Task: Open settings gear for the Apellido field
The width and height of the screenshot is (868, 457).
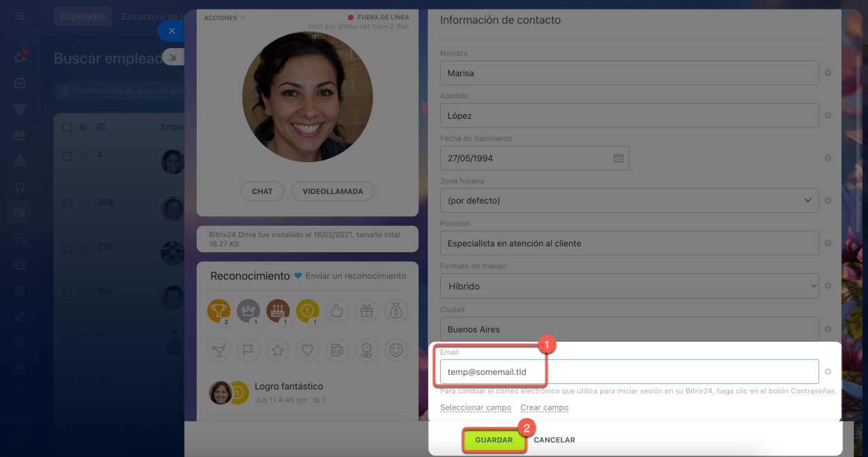Action: click(828, 115)
